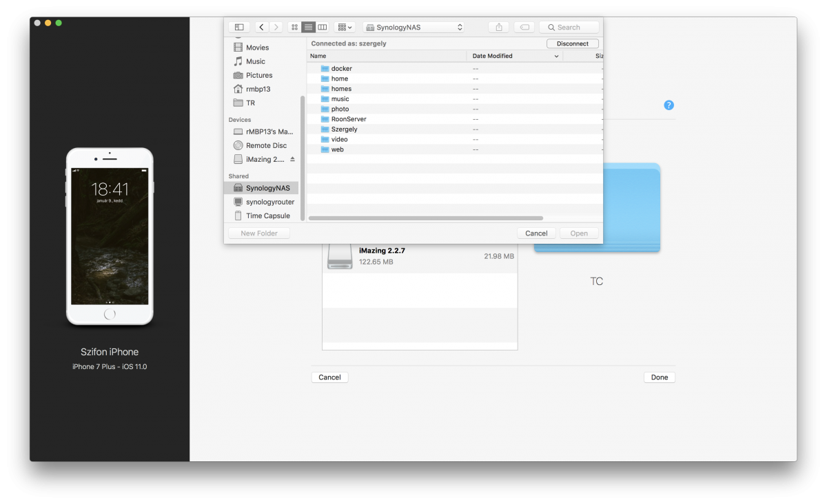
Task: Eject the iMazing volume
Action: click(292, 159)
